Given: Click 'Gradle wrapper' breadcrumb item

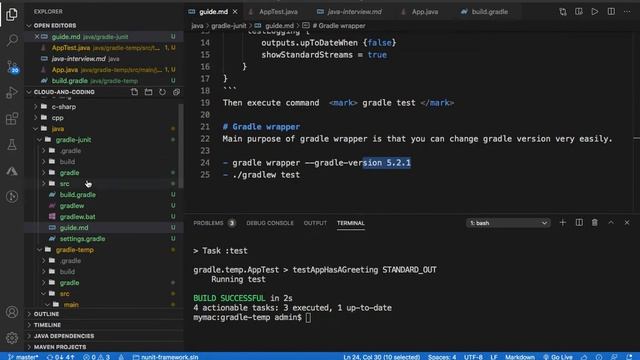Looking at the screenshot, I should (334, 26).
